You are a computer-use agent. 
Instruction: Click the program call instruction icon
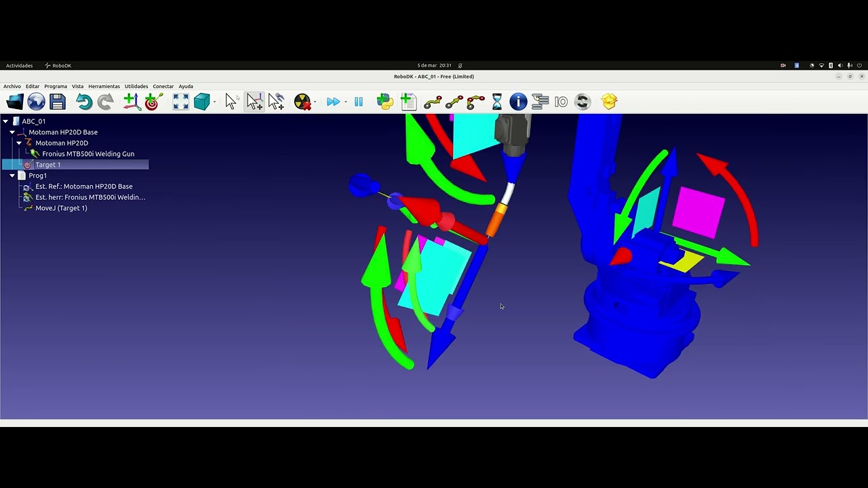[x=540, y=102]
